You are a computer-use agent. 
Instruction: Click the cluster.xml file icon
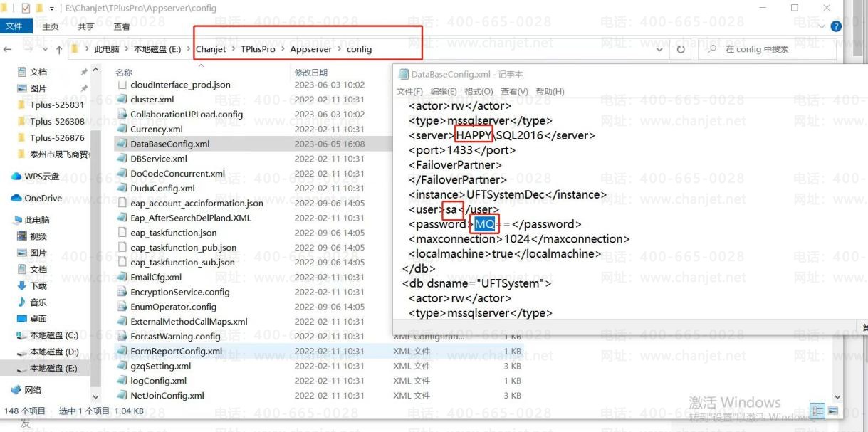121,100
